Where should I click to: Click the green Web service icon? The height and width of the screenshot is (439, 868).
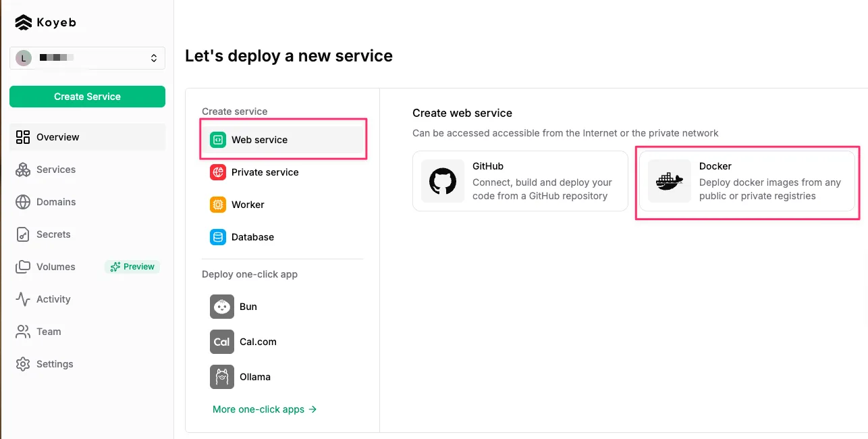tap(218, 140)
